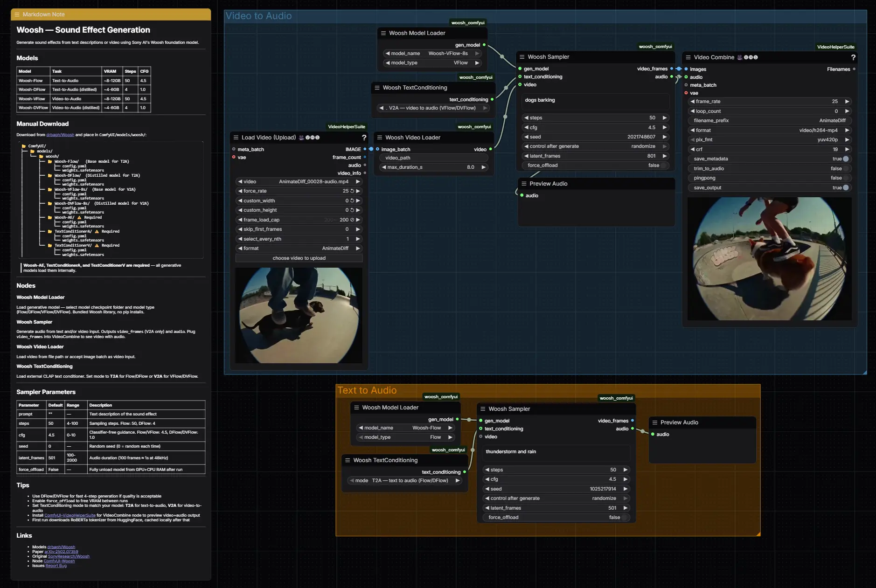Open the Markdown Note hamburger menu icon
The height and width of the screenshot is (588, 876).
pyautogui.click(x=17, y=14)
